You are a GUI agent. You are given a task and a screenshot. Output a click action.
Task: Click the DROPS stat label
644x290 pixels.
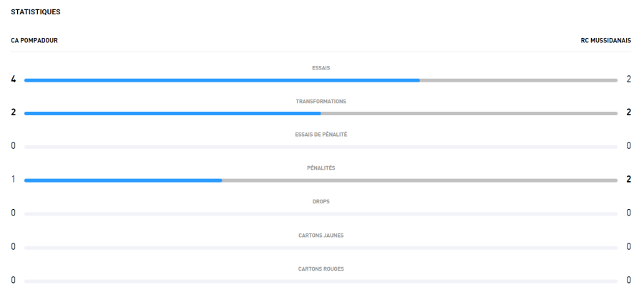321,202
